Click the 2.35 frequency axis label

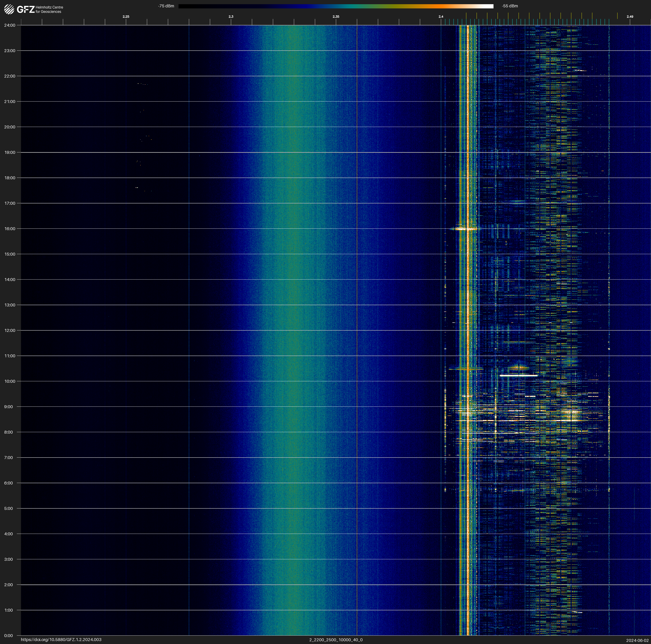tap(336, 17)
